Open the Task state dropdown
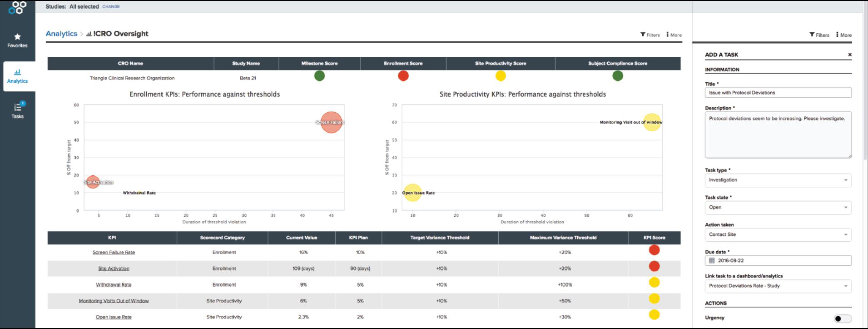 pos(845,208)
